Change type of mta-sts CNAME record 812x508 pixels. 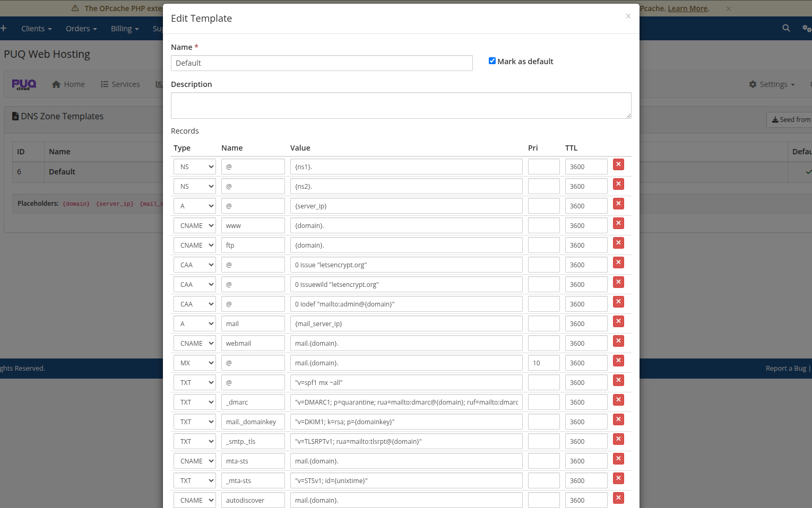pyautogui.click(x=195, y=461)
